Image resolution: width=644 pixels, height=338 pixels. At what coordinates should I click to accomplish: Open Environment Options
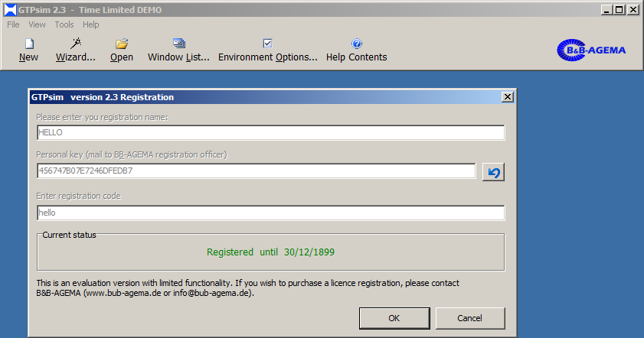point(268,50)
